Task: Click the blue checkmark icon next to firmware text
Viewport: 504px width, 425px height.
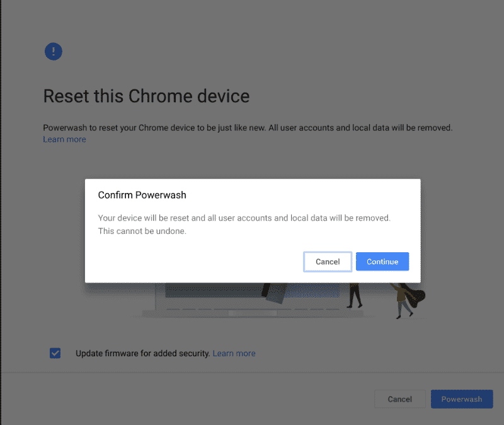Action: [x=55, y=353]
